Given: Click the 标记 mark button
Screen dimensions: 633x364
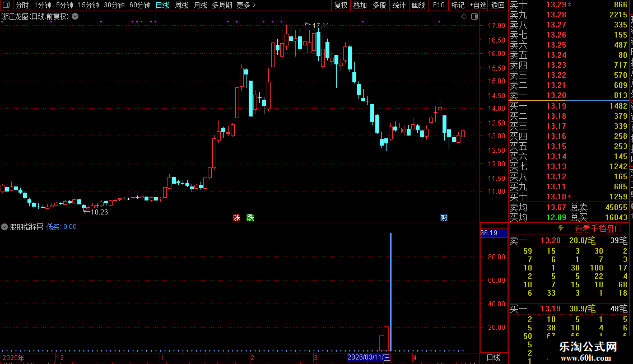Looking at the screenshot, I should 458,5.
